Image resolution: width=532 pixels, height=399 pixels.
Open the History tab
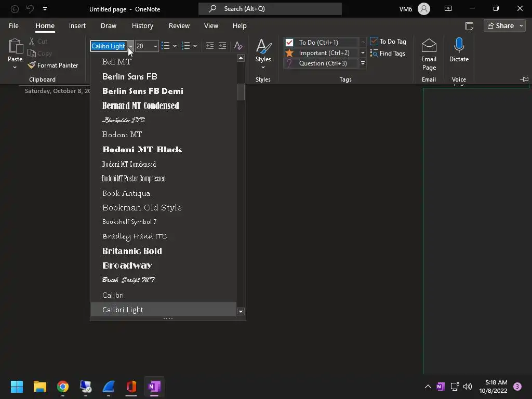click(142, 26)
